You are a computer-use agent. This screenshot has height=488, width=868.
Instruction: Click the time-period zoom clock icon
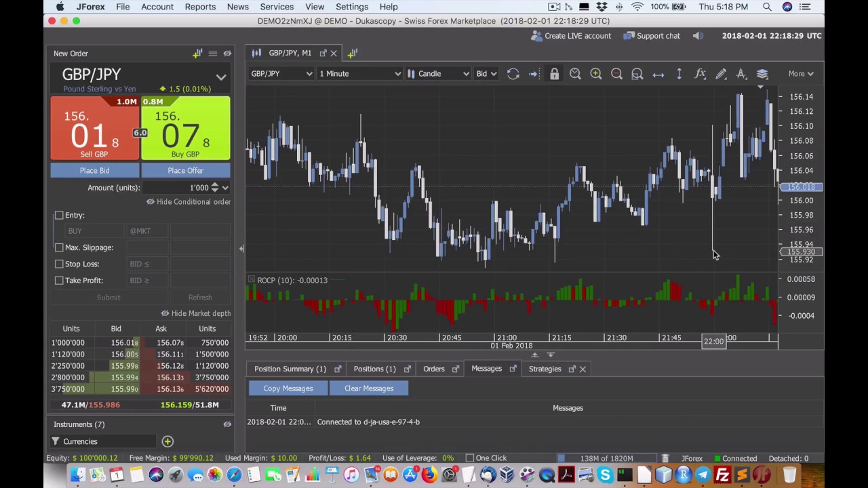click(575, 74)
